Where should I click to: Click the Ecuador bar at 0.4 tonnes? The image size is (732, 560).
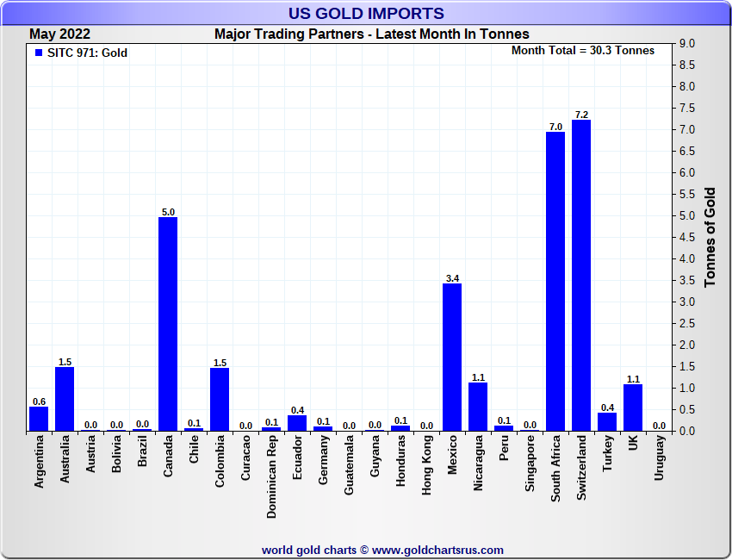click(297, 423)
